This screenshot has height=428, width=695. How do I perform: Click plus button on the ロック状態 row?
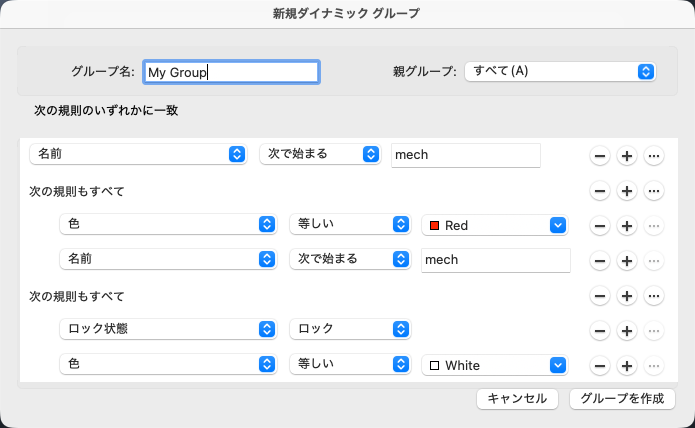(x=627, y=331)
